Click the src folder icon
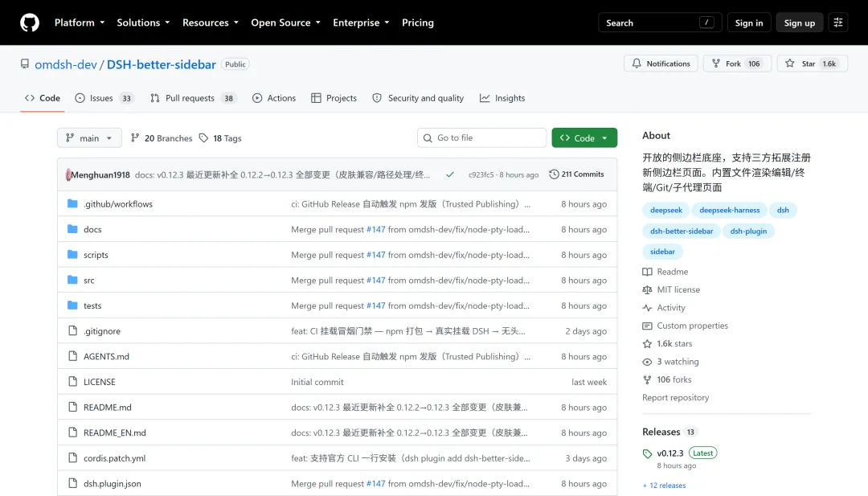This screenshot has width=868, height=496. coord(72,280)
